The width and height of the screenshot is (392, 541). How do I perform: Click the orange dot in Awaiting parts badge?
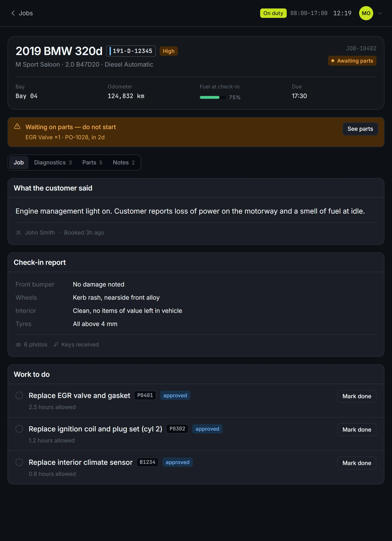pyautogui.click(x=333, y=61)
